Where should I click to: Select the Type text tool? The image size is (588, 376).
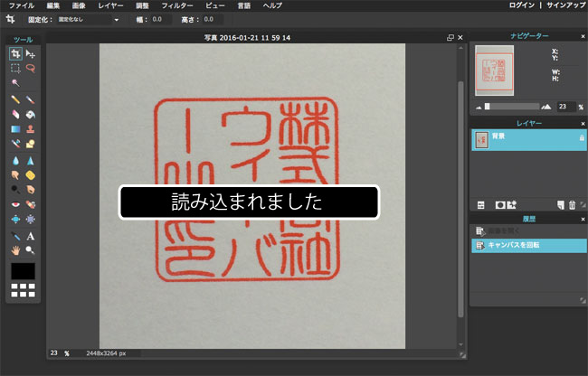point(31,236)
